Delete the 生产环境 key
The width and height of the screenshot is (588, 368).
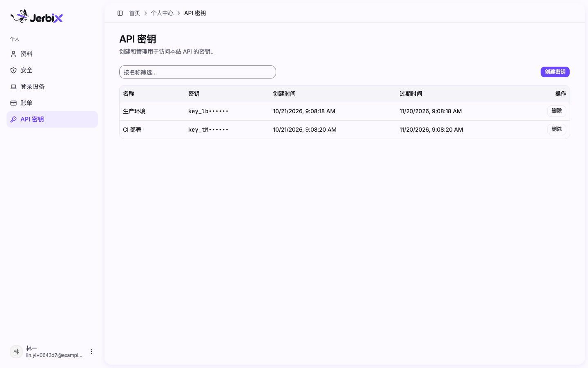point(557,111)
